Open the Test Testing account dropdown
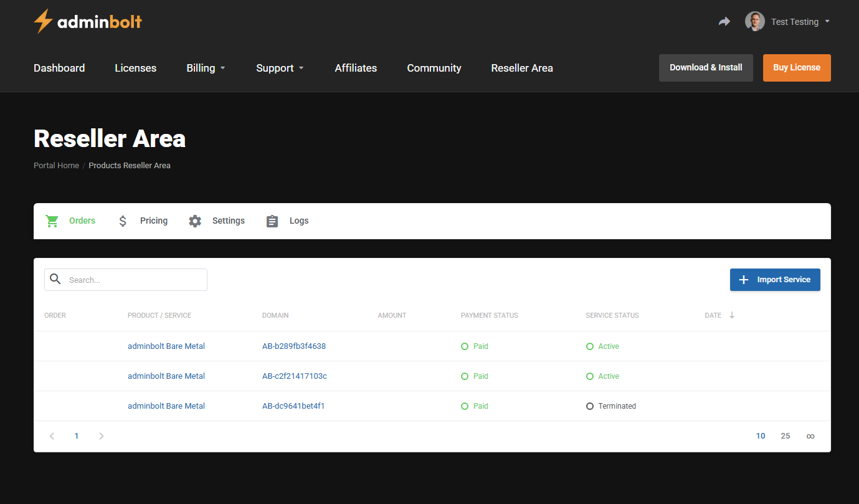 (x=800, y=22)
